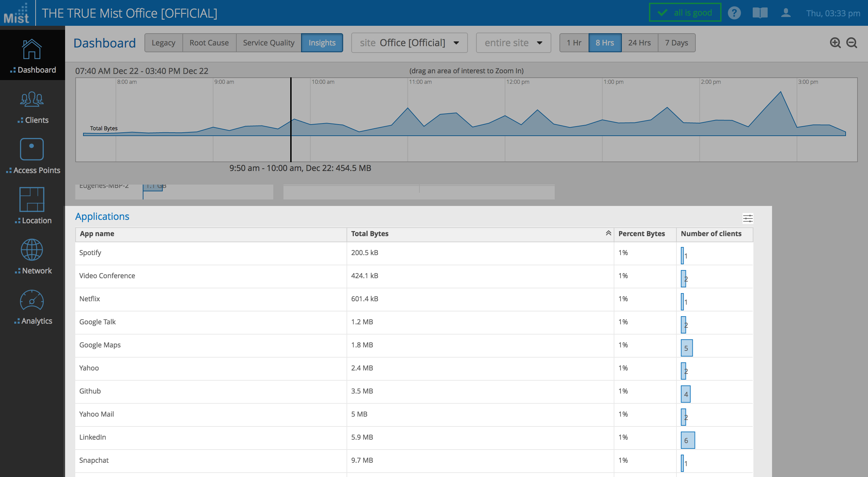Switch to the Root Cause tab
This screenshot has height=477, width=868.
[x=209, y=43]
